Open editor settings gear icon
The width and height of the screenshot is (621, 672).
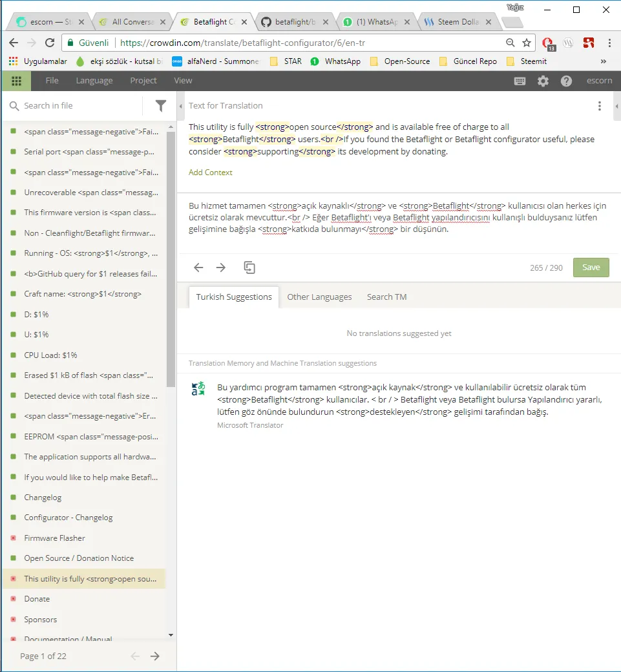point(543,81)
